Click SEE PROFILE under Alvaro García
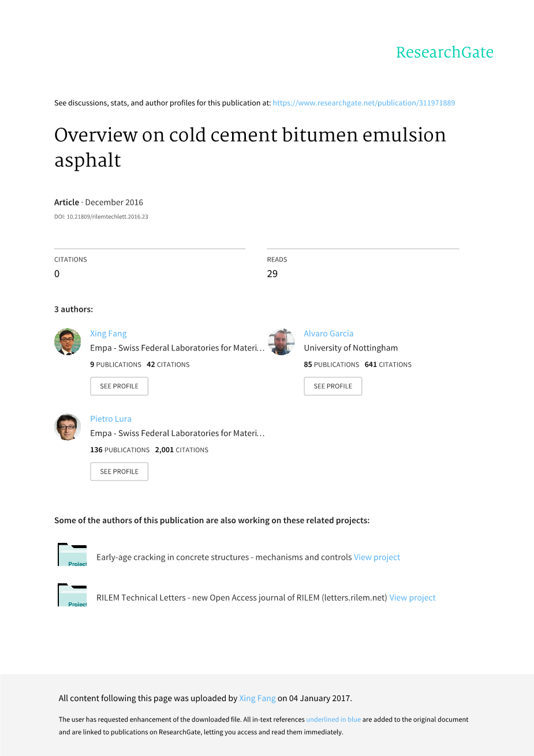This screenshot has width=534, height=756. [333, 386]
